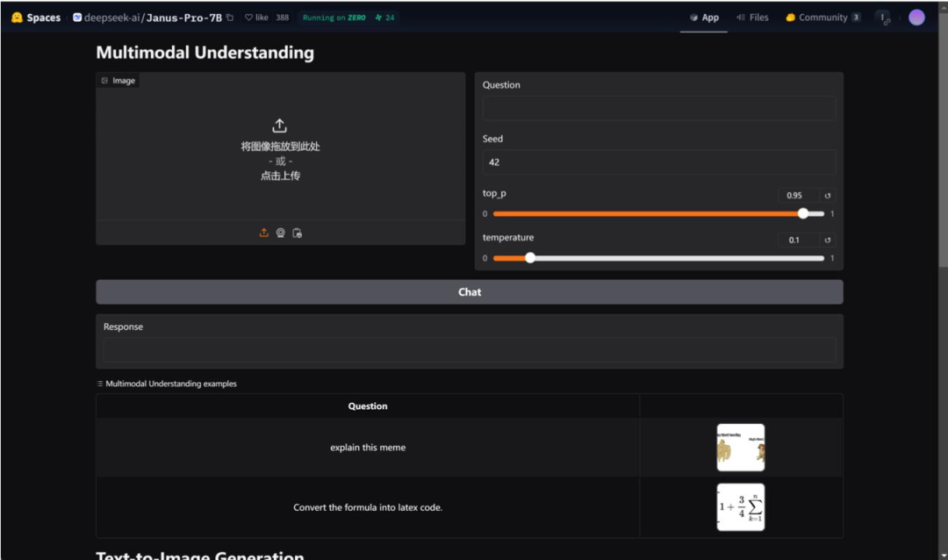
Task: Switch to the Files tab
Action: pos(752,16)
